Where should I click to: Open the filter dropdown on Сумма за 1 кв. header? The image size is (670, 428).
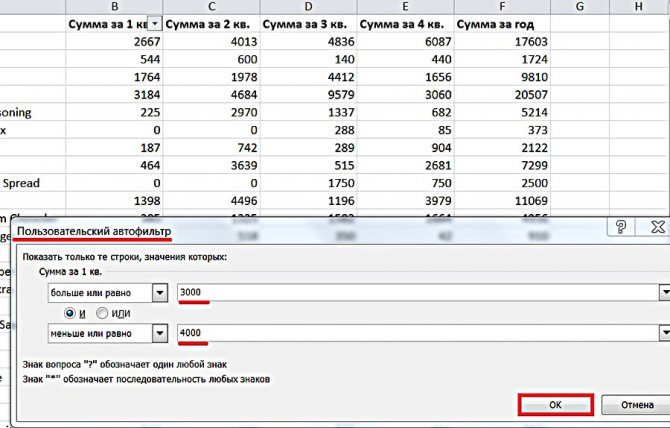click(155, 24)
